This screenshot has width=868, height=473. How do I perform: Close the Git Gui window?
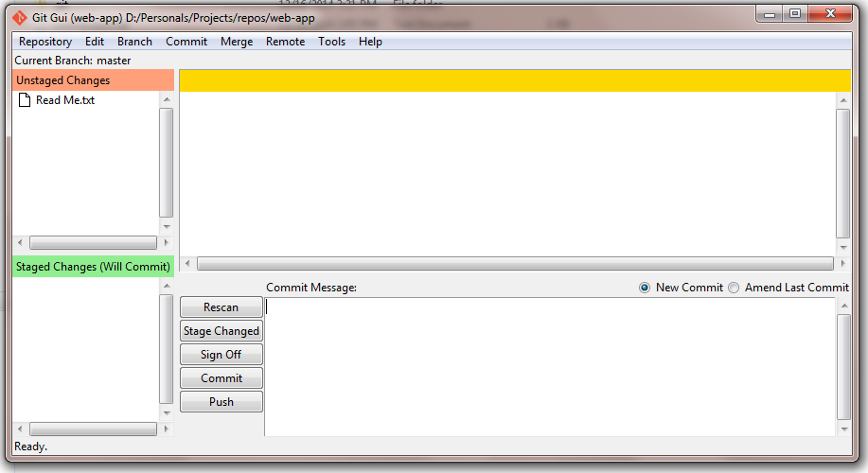tap(830, 14)
